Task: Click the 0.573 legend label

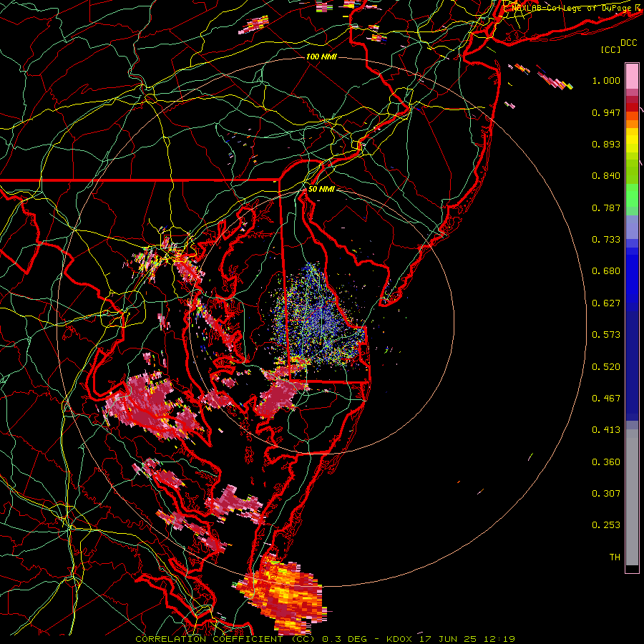Action: coord(606,335)
